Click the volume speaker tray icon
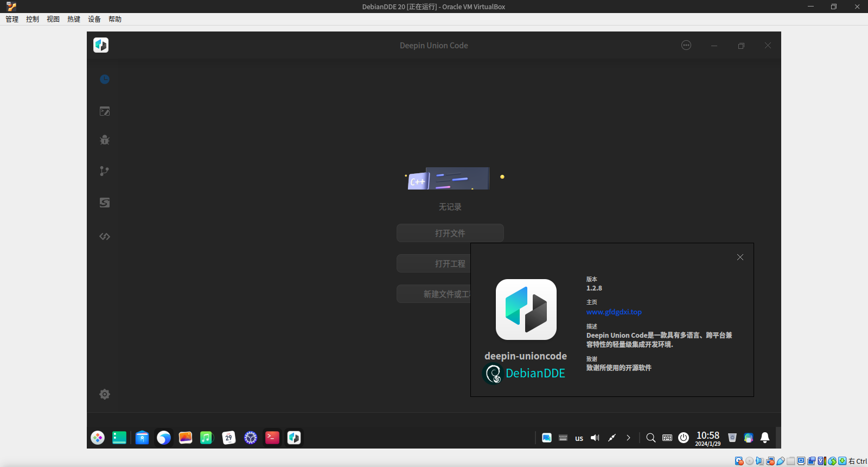Screen dimensions: 868x467 click(x=595, y=438)
